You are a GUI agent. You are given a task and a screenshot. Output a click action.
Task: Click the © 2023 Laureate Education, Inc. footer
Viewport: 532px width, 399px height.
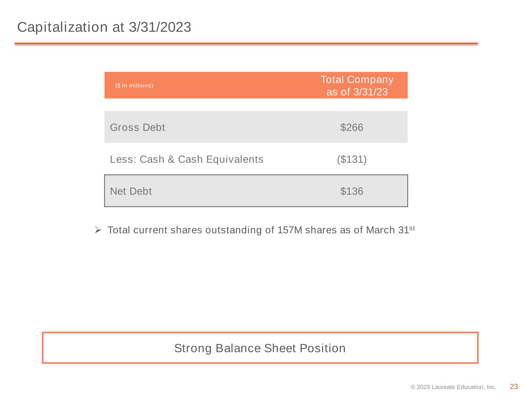tap(453, 387)
